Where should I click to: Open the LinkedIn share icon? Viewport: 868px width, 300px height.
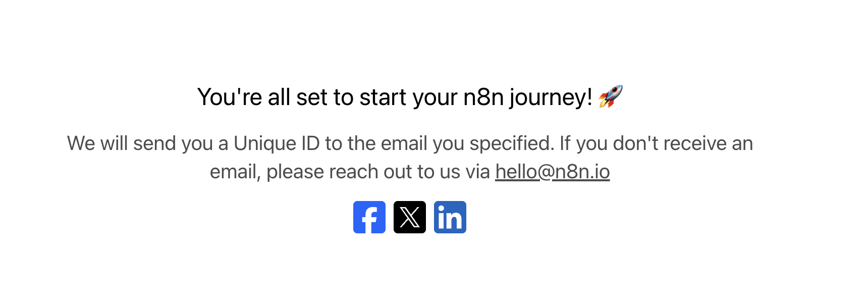tap(450, 217)
